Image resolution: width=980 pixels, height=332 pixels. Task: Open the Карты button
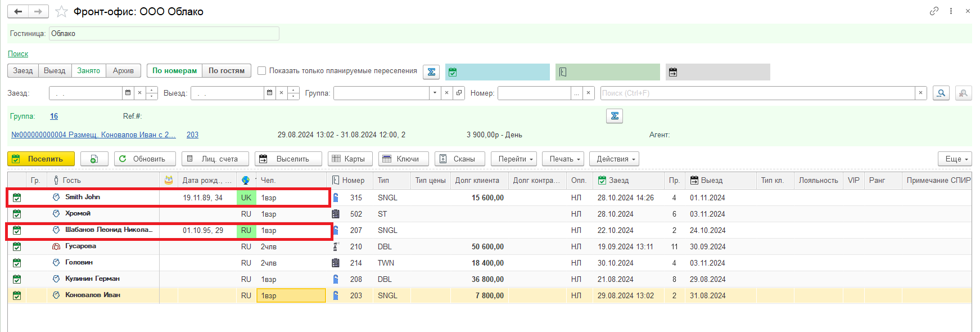350,159
